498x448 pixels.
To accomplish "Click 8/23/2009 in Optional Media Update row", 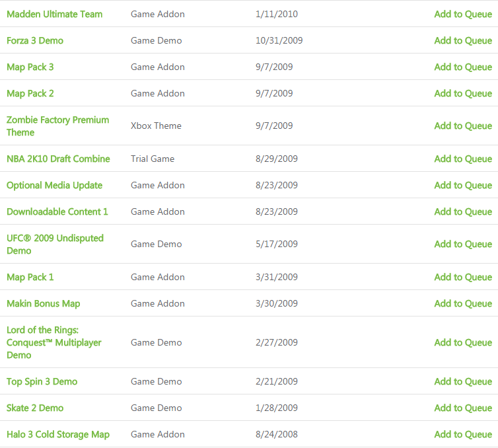I will [277, 185].
